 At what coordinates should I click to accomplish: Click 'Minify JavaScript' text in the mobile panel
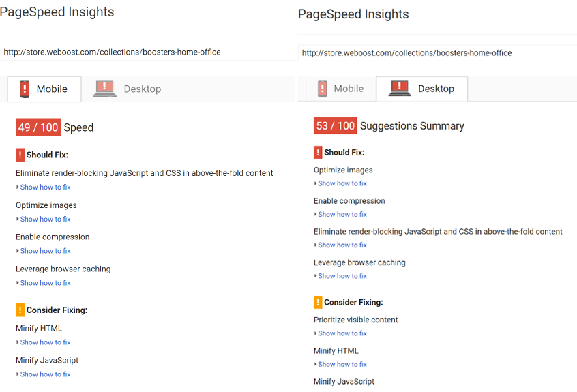click(47, 361)
